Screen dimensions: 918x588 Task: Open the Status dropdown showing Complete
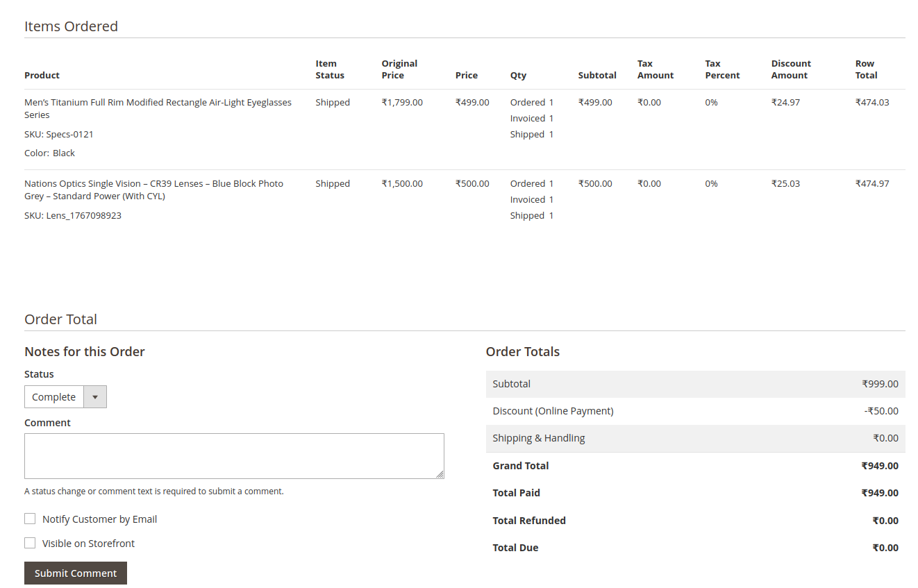coord(65,397)
